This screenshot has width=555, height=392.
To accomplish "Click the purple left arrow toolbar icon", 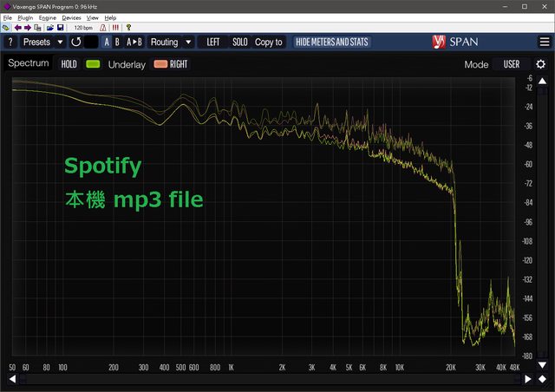I will coord(18,28).
